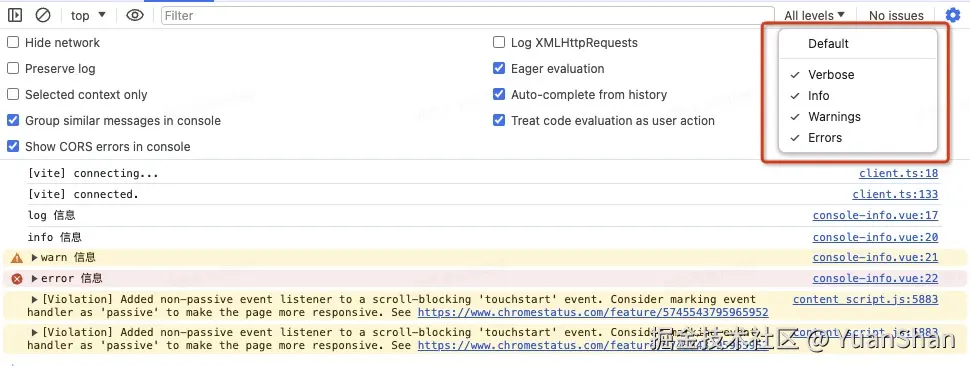Disable Auto-complete from history checkbox
The width and height of the screenshot is (970, 366).
coord(499,95)
